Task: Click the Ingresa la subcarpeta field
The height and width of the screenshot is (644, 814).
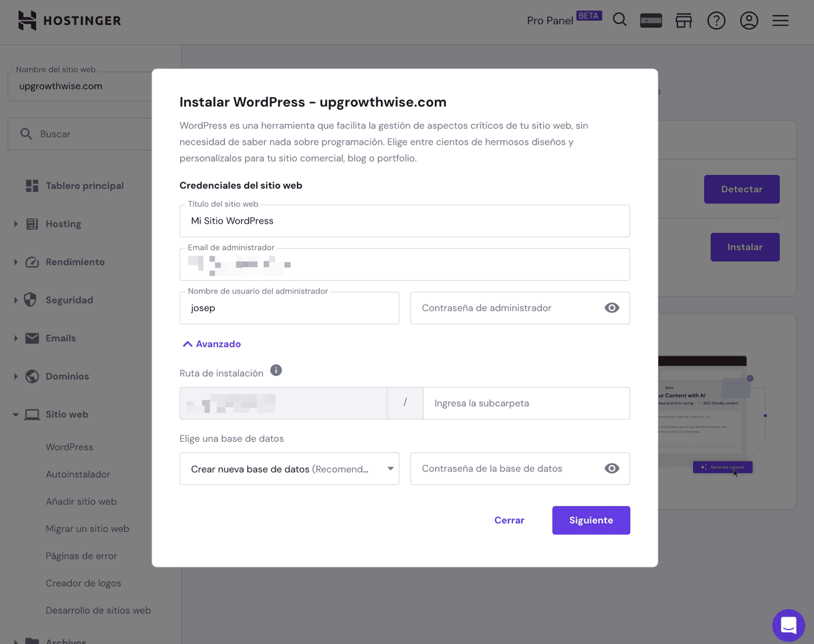Action: click(527, 403)
